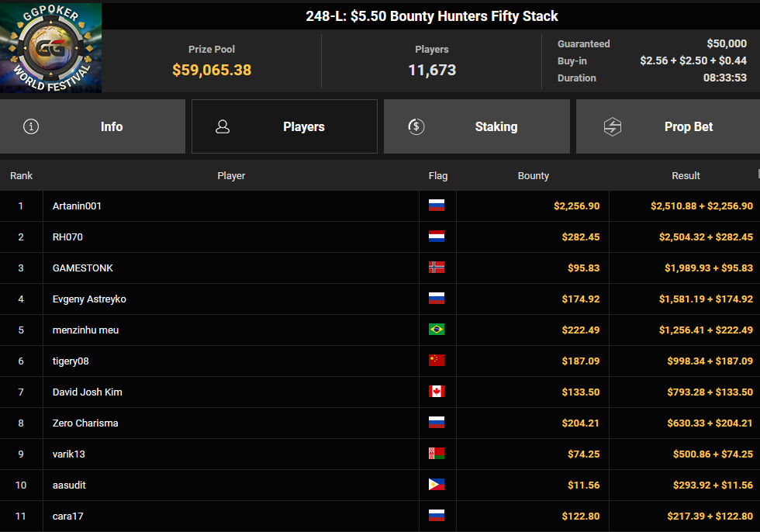Select player tigery08
Viewport: 760px width, 532px height.
71,361
